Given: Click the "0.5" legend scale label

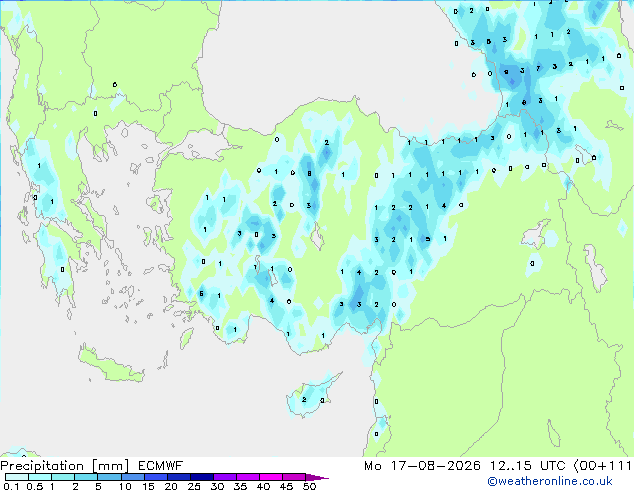Looking at the screenshot, I should click(x=35, y=486).
